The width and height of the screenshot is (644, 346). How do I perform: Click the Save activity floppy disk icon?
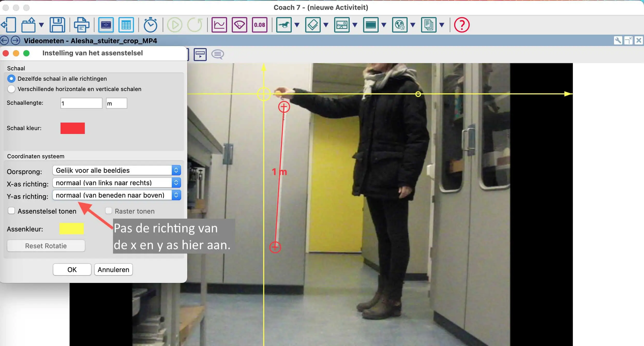(x=57, y=25)
